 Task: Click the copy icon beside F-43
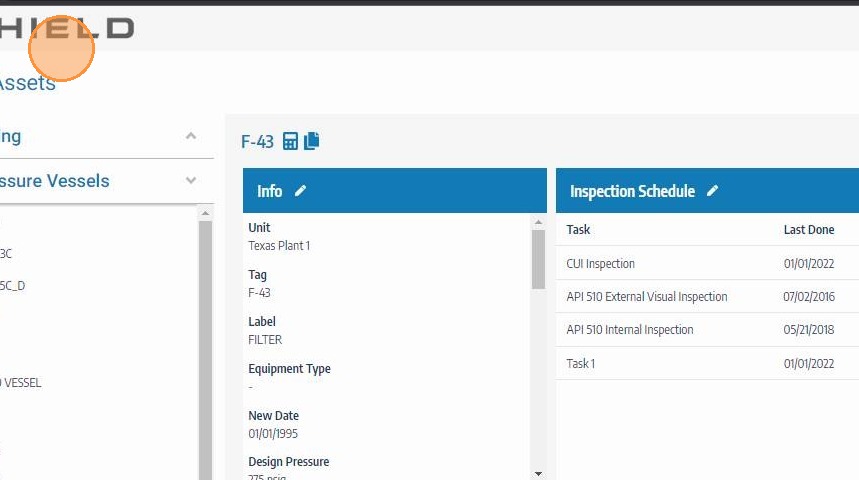coord(312,141)
